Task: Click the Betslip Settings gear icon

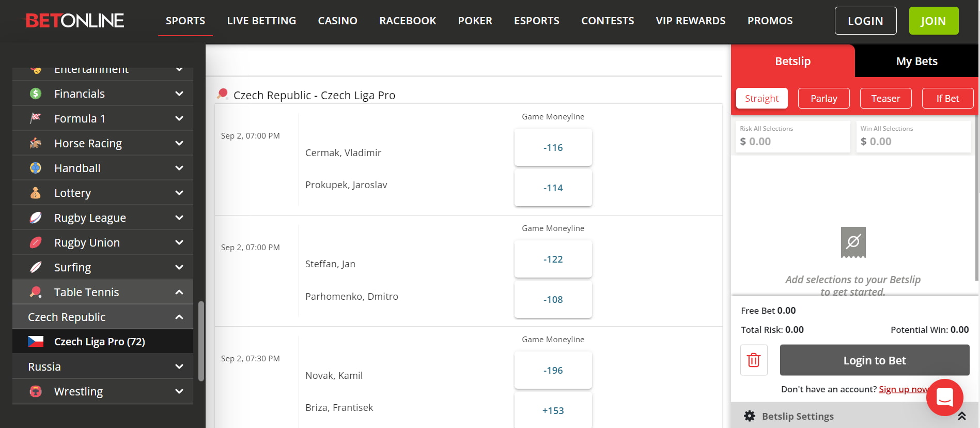Action: [750, 416]
